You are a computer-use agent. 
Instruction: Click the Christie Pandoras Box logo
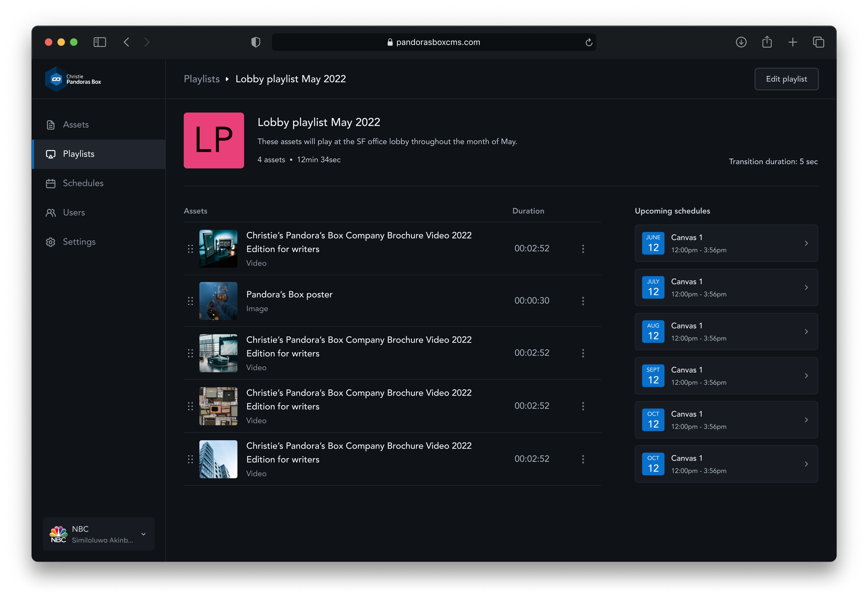tap(73, 79)
